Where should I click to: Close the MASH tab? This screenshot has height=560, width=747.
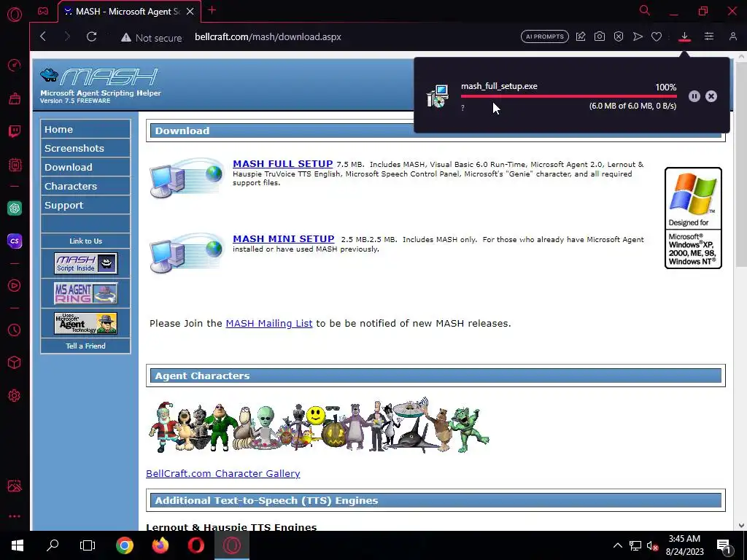[x=190, y=12]
